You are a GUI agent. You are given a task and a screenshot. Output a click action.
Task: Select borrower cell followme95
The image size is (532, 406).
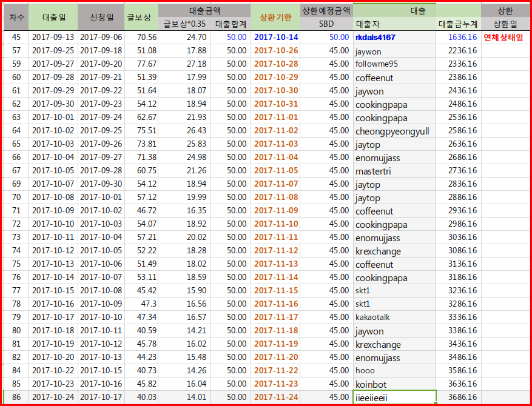coord(394,64)
